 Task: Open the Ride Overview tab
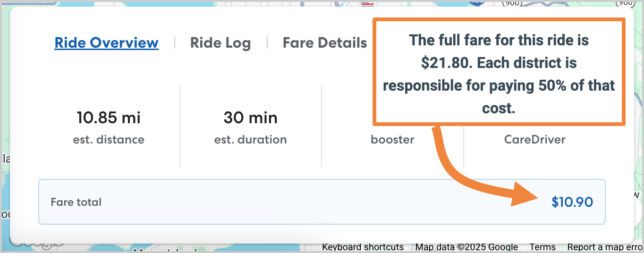(106, 43)
